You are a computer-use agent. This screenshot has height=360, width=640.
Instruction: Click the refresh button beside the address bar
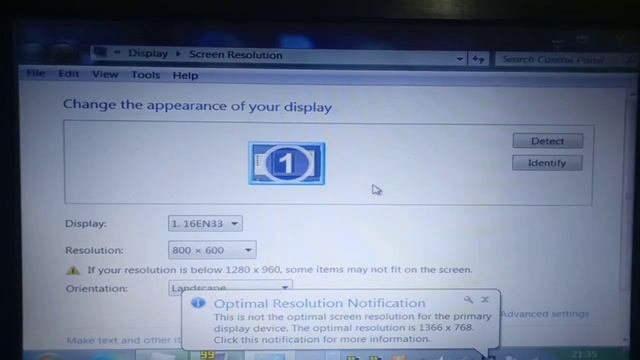(x=478, y=60)
